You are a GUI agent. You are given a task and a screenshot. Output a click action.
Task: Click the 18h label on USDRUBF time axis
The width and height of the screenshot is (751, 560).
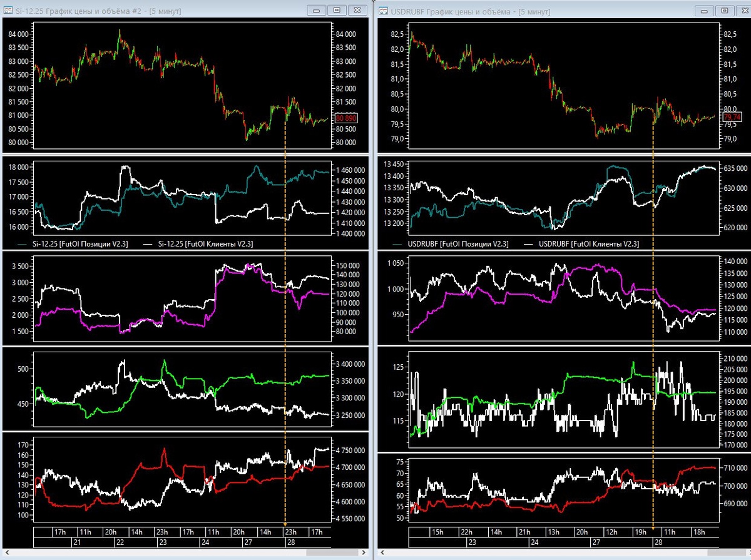tap(700, 532)
